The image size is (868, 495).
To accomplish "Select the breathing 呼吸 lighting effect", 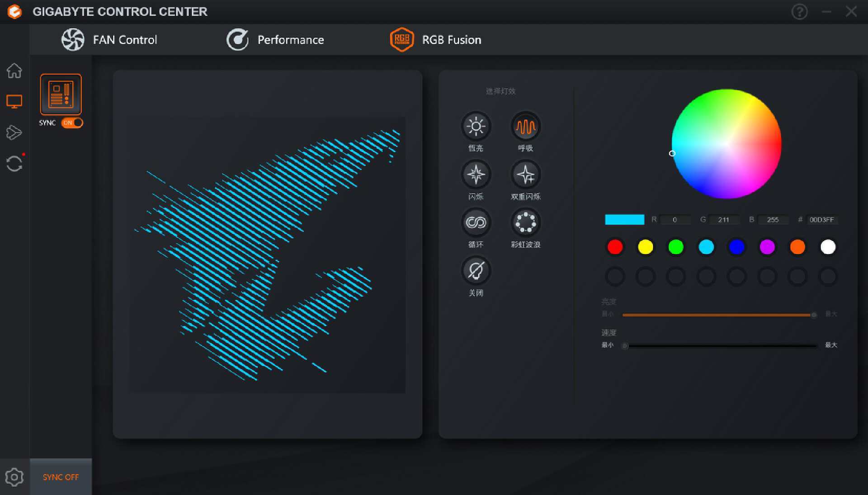I will tap(525, 127).
